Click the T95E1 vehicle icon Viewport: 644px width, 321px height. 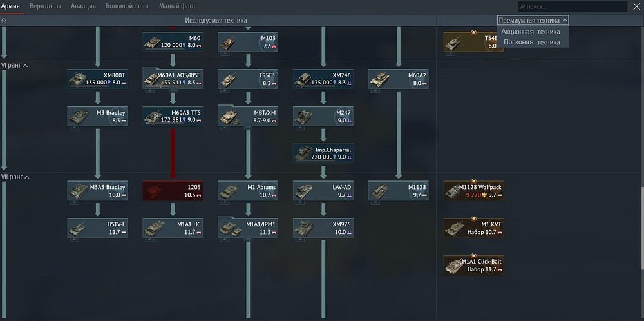227,79
